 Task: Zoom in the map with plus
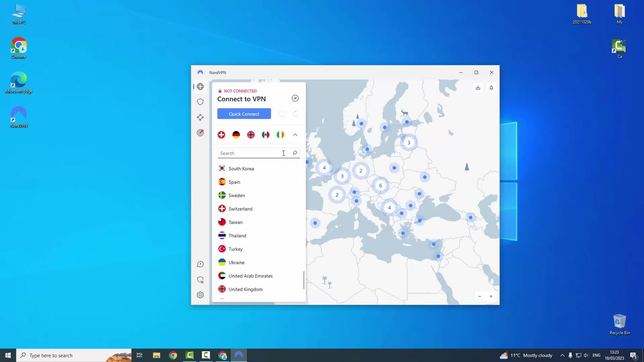[x=491, y=297]
